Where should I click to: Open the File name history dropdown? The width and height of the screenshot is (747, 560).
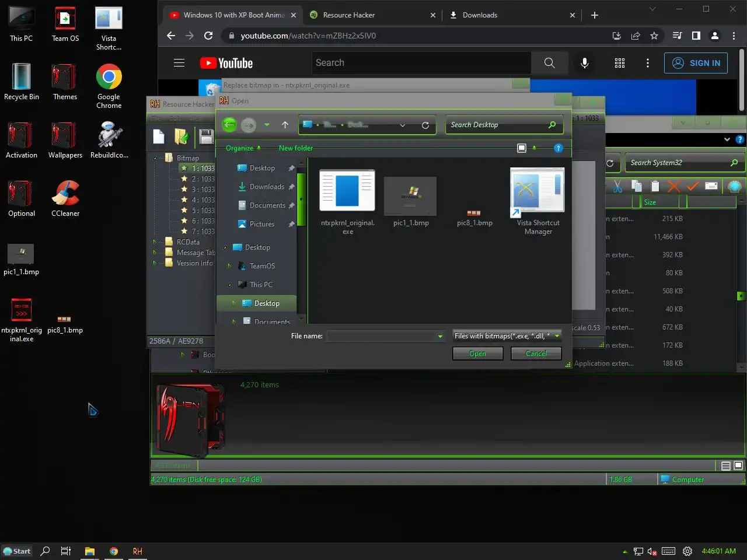[440, 336]
